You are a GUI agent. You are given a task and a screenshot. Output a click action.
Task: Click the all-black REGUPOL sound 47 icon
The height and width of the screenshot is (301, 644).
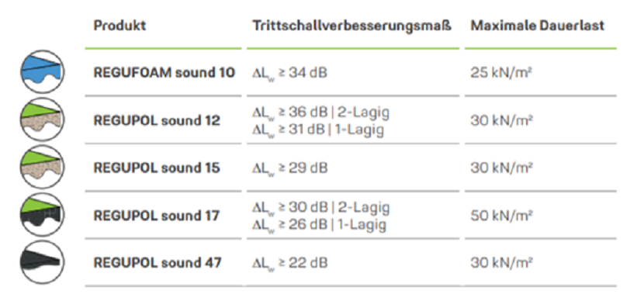(43, 262)
